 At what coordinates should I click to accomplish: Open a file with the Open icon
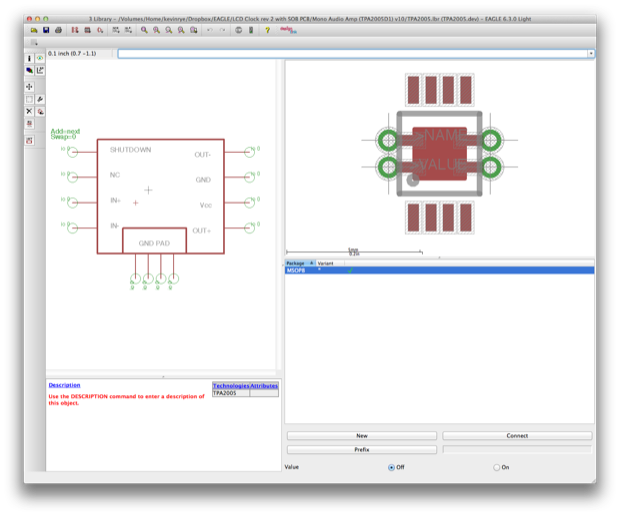[34, 30]
